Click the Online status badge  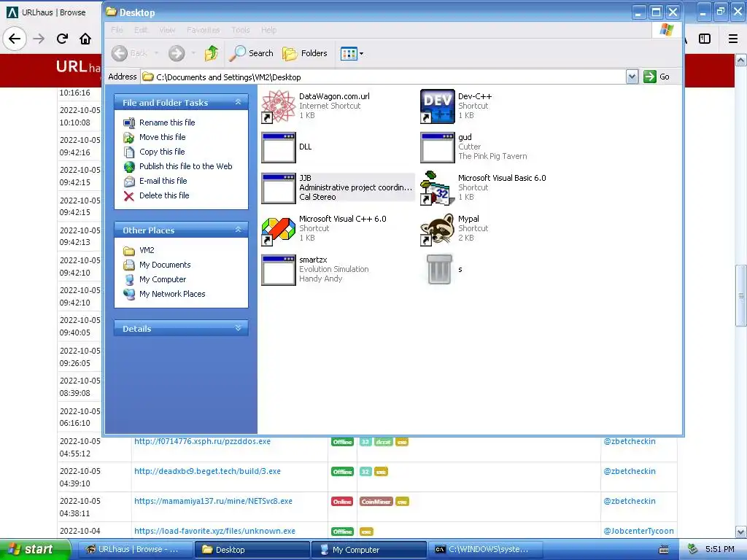pyautogui.click(x=342, y=502)
